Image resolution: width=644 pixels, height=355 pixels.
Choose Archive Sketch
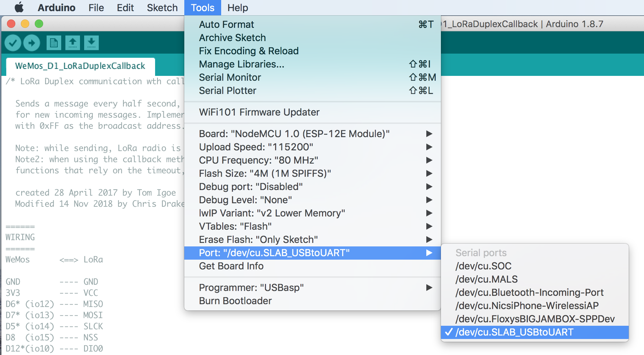(312, 38)
